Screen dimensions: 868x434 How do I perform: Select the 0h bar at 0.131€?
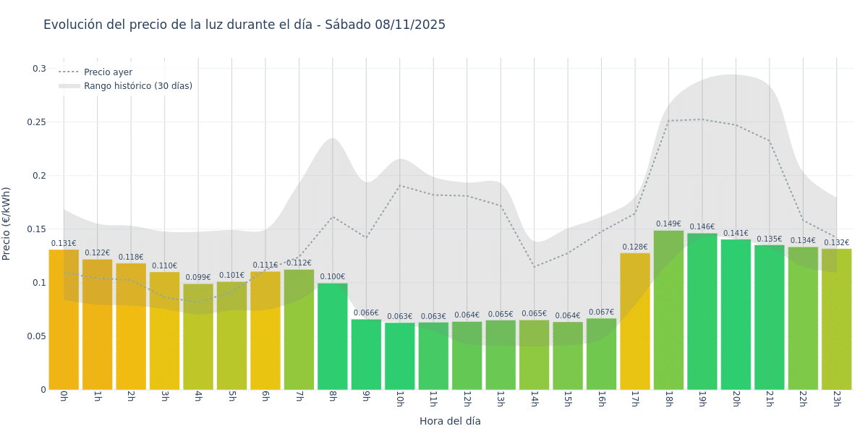[x=64, y=320]
